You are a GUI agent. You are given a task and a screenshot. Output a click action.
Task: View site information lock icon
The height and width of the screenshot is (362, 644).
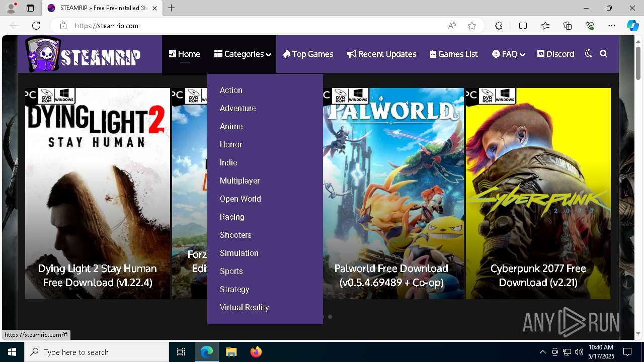(63, 26)
